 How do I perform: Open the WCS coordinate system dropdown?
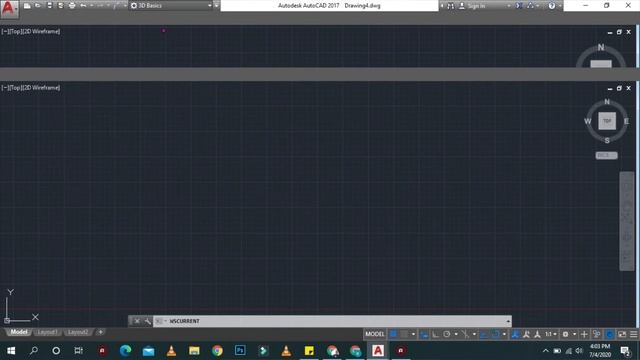[x=607, y=156]
